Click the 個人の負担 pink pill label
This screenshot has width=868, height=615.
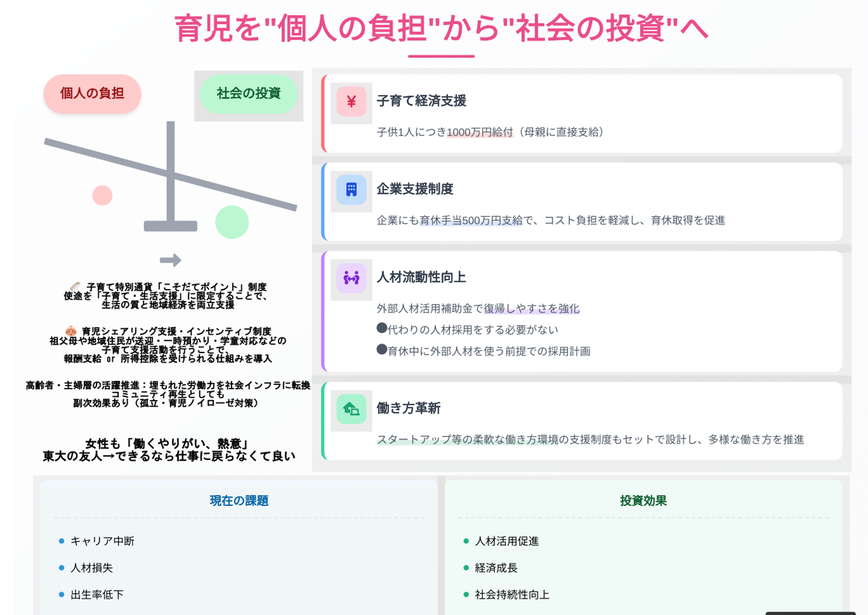click(x=92, y=93)
